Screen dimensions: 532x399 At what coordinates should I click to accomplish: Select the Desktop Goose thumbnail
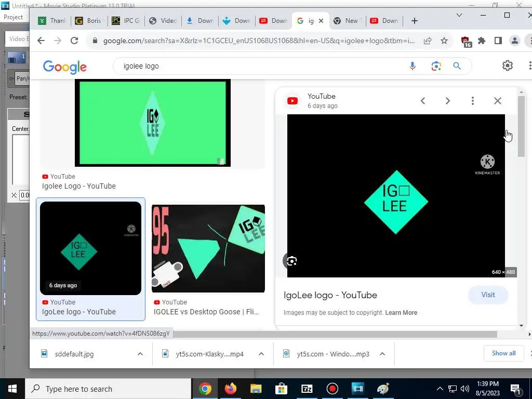[x=208, y=248]
